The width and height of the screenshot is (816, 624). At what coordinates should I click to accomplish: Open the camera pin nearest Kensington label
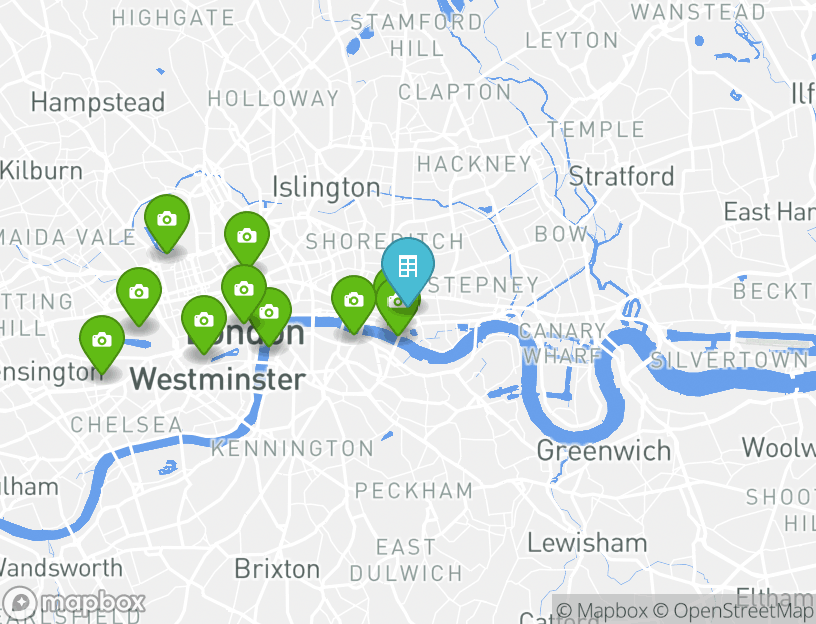101,343
